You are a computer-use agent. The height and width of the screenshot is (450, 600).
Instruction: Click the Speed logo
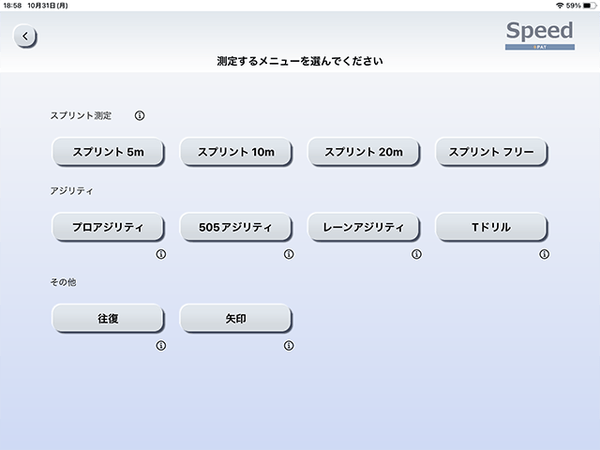click(540, 33)
